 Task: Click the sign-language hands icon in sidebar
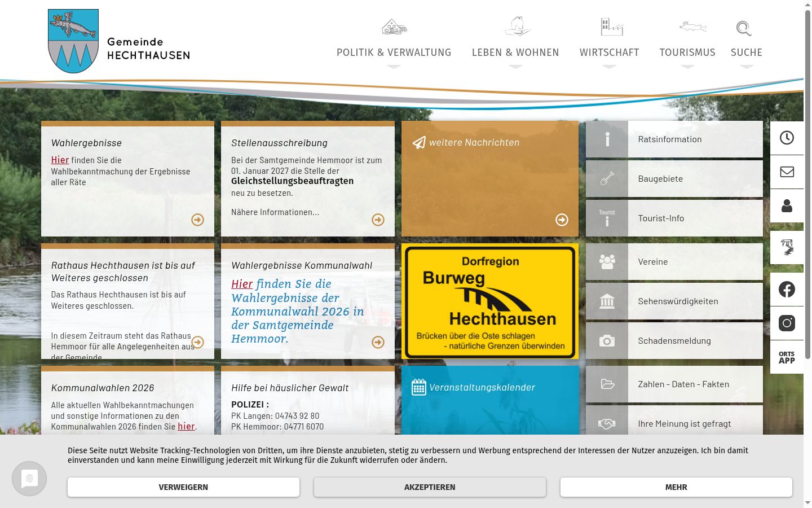pyautogui.click(x=787, y=247)
